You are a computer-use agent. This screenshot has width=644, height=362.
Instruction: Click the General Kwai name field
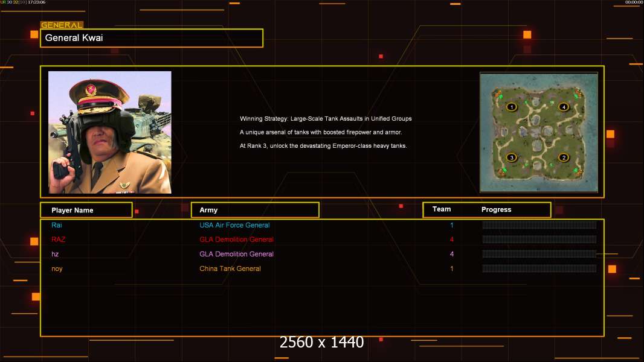pos(152,38)
